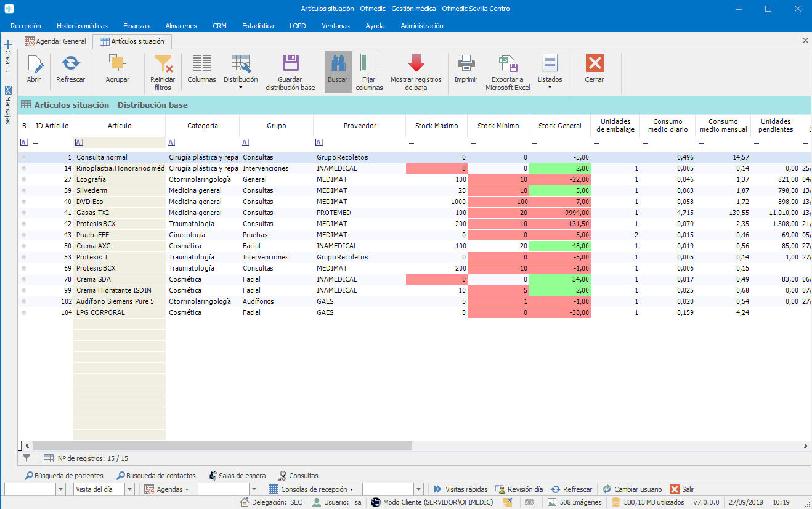Click the Imprimir printer icon
Screen dimensions: 812x509
tap(466, 63)
